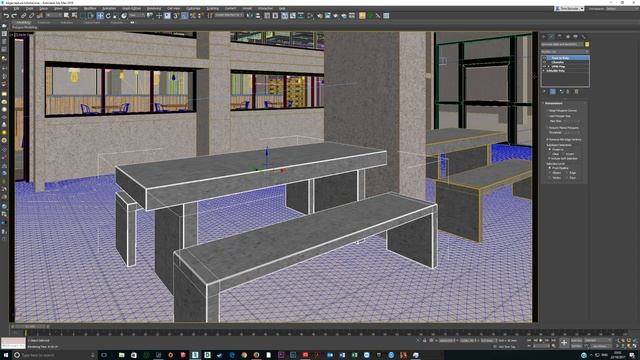Click the Pin Stack icon
The height and width of the screenshot is (360, 640).
544,92
